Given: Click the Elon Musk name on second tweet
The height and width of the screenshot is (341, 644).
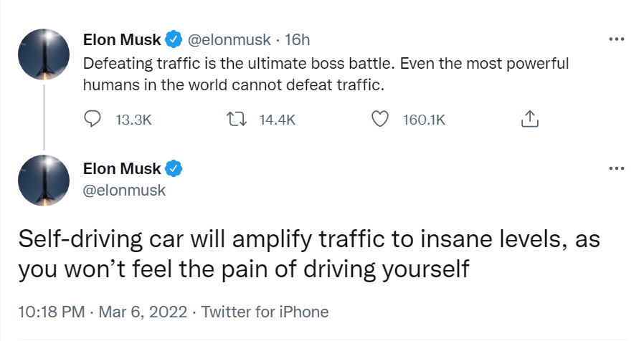Looking at the screenshot, I should (x=122, y=169).
